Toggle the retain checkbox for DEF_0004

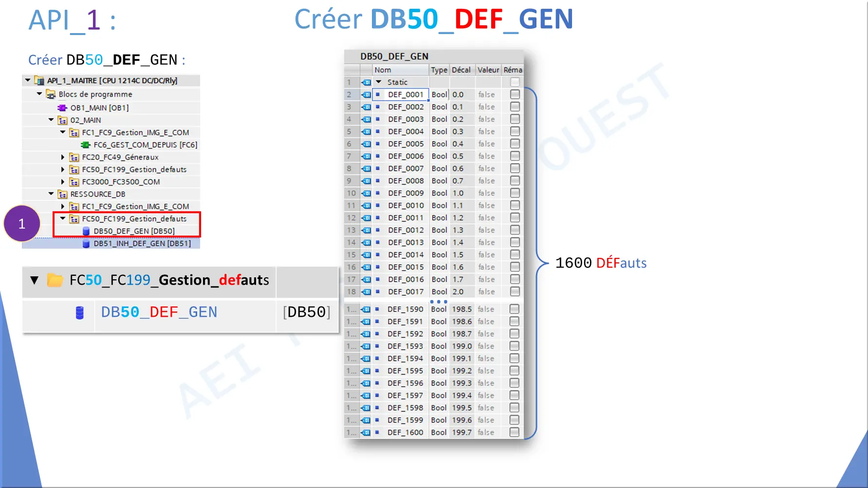(x=515, y=131)
